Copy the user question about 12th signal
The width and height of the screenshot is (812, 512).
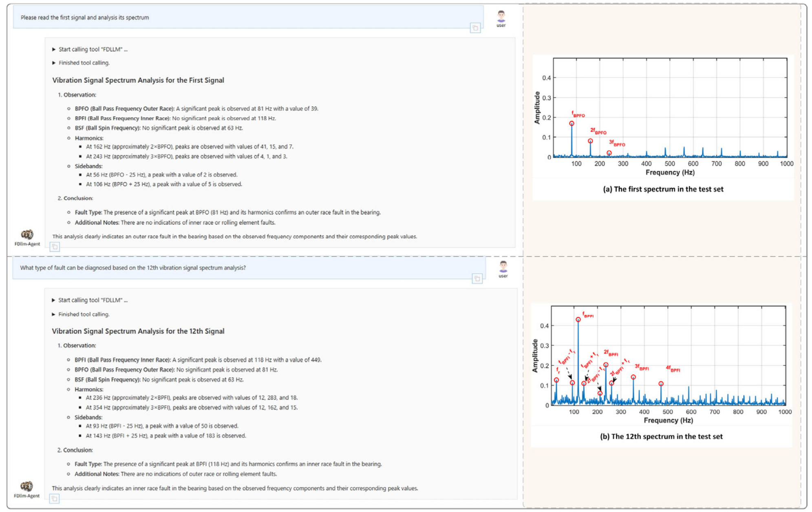pyautogui.click(x=477, y=279)
